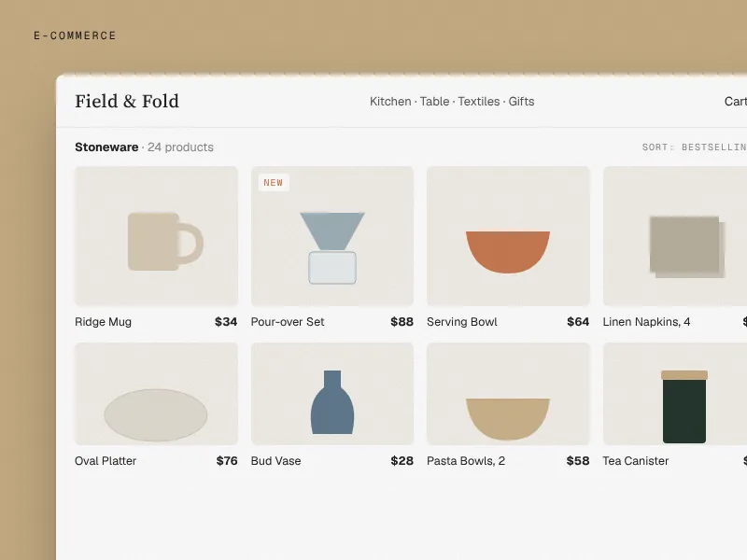Open the Oval Platter product image

pyautogui.click(x=156, y=394)
